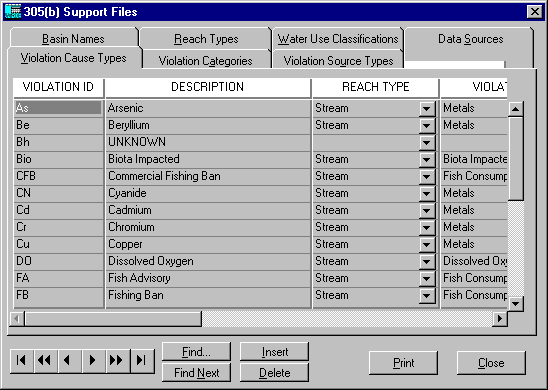
Task: Click the Find Next button
Action: (196, 373)
